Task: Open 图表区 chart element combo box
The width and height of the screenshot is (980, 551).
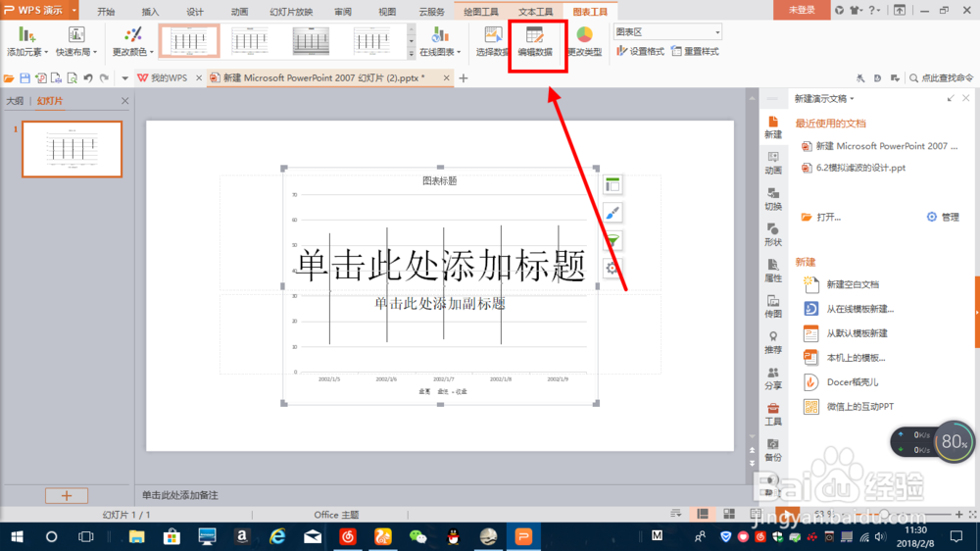Action: tap(666, 32)
